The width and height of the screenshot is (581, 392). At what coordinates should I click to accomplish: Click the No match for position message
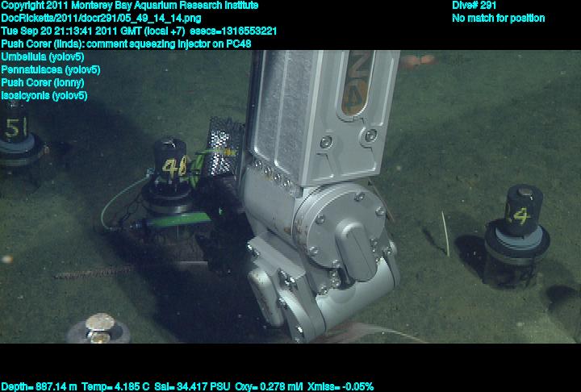(x=499, y=19)
